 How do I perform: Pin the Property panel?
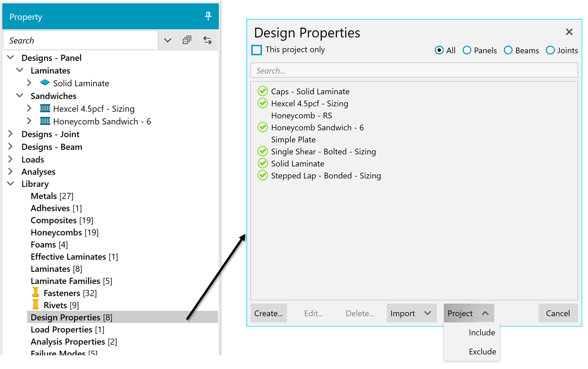[x=208, y=16]
